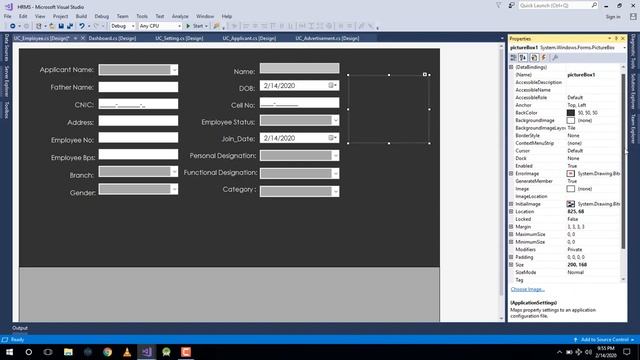640x360 pixels.
Task: Click the Choose Image... link
Action: 527,289
